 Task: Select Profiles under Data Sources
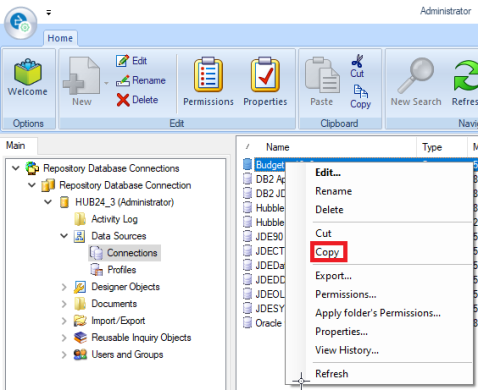(x=122, y=270)
